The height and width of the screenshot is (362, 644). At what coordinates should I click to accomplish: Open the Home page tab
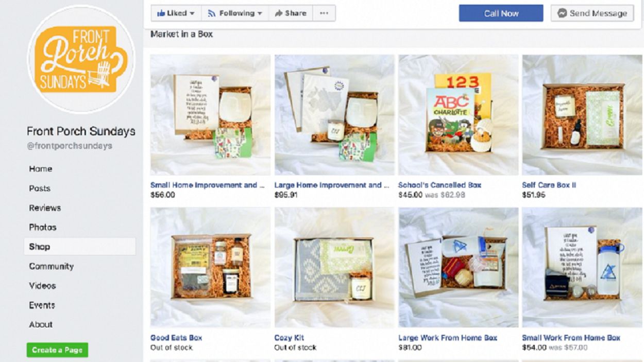pos(41,169)
